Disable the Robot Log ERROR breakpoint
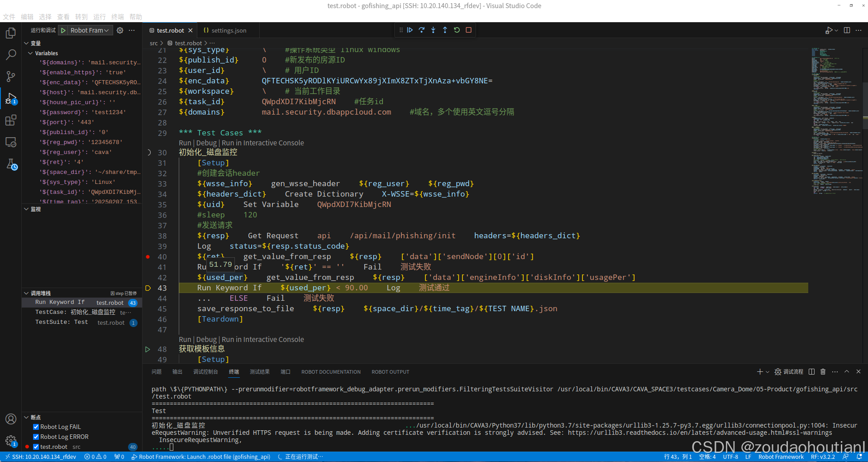The width and height of the screenshot is (868, 462). [36, 437]
